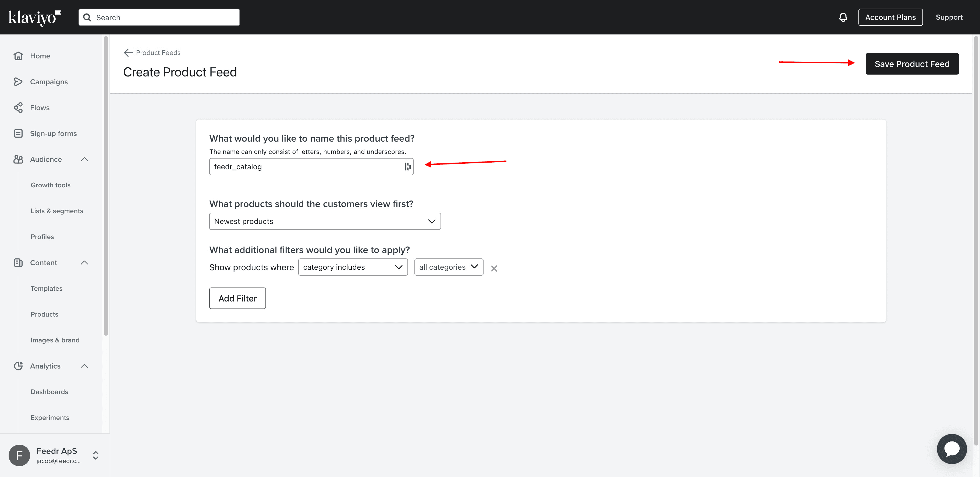Click inside the feed name input field
980x477 pixels.
[x=304, y=166]
